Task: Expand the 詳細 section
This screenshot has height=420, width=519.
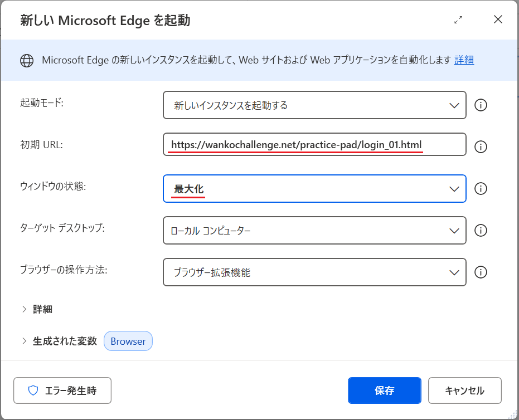Action: (x=37, y=309)
